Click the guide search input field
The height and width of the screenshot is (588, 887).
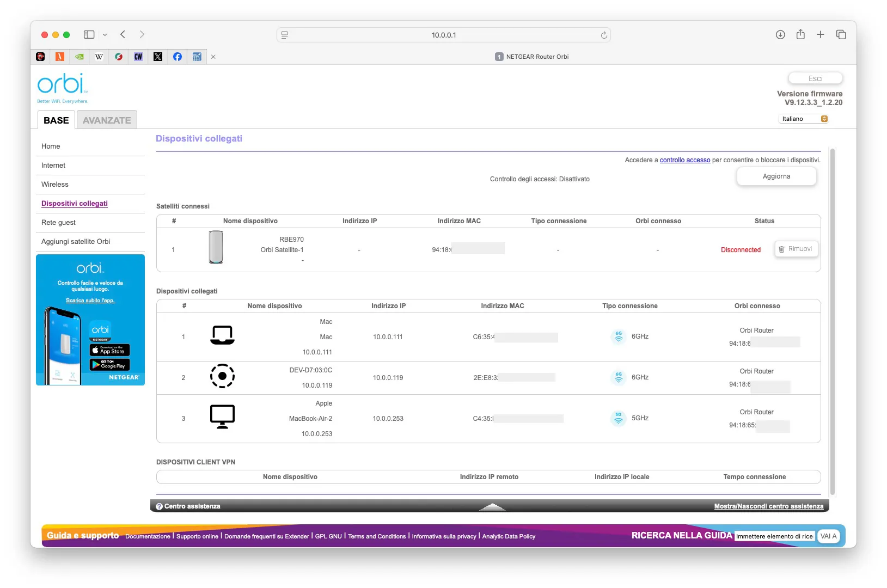(x=774, y=536)
